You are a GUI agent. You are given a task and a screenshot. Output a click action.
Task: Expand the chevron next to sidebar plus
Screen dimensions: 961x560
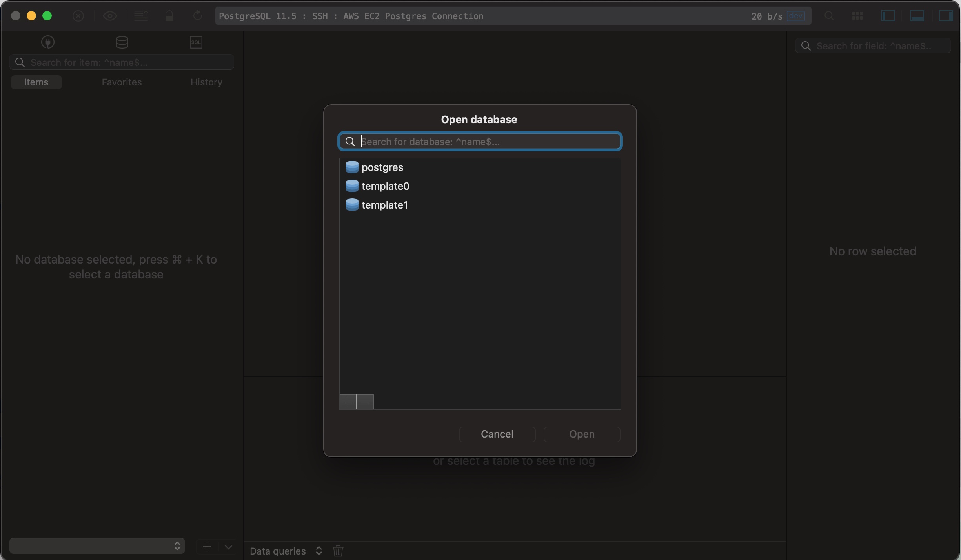(228, 547)
